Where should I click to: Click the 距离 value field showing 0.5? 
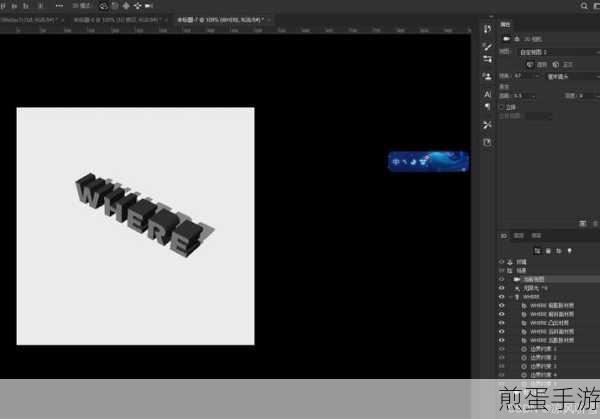pos(520,96)
